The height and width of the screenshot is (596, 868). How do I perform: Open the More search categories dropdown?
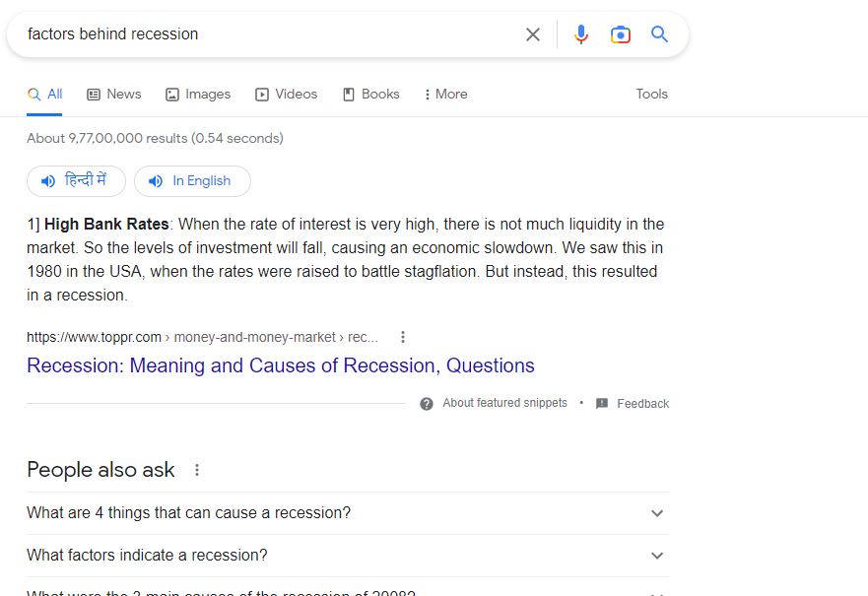(x=445, y=95)
